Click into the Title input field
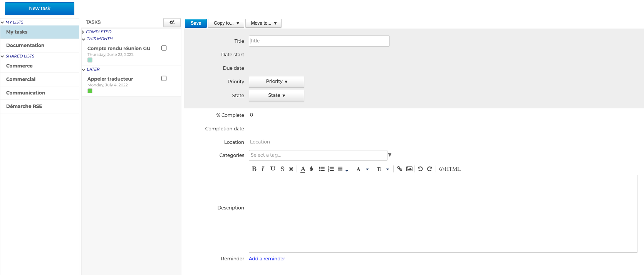The height and width of the screenshot is (275, 644). [x=319, y=41]
